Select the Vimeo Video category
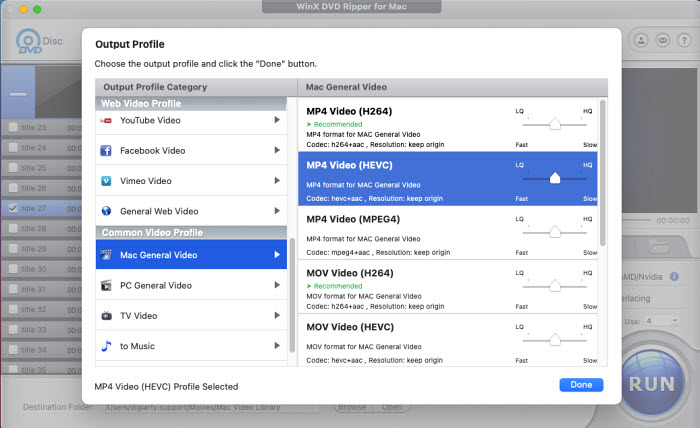Viewport: 700px width, 428px height. tap(191, 181)
